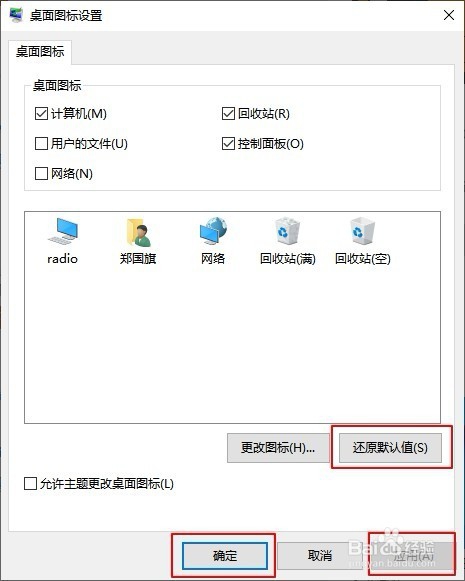
Task: Click the 应用(A) apply button
Action: (x=412, y=555)
